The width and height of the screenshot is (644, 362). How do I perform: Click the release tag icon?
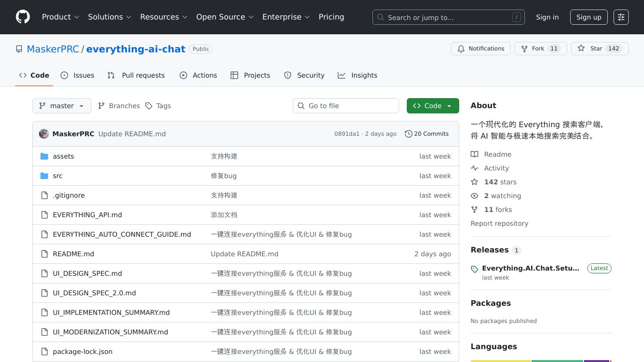tap(474, 269)
